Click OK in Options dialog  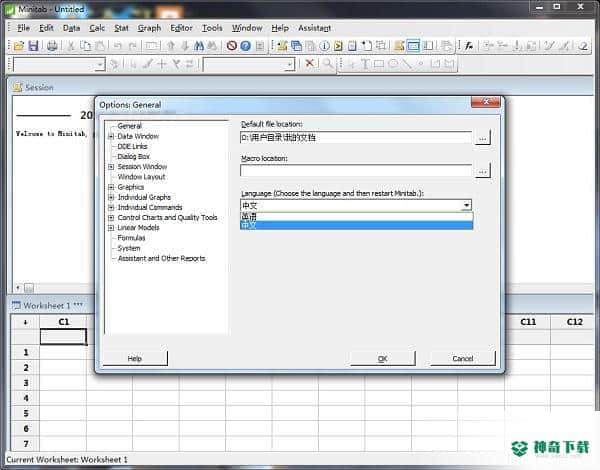[383, 359]
